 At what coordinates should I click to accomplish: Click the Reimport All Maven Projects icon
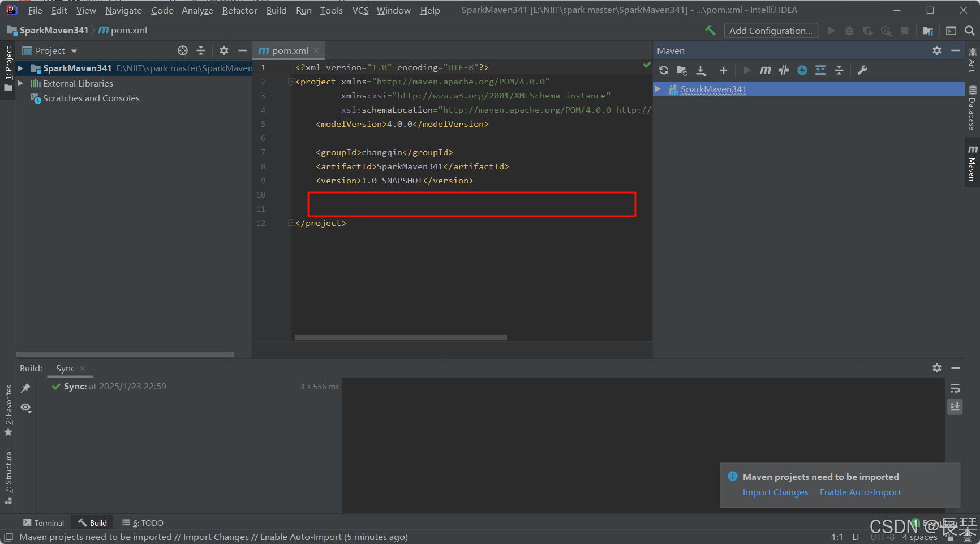pyautogui.click(x=663, y=70)
